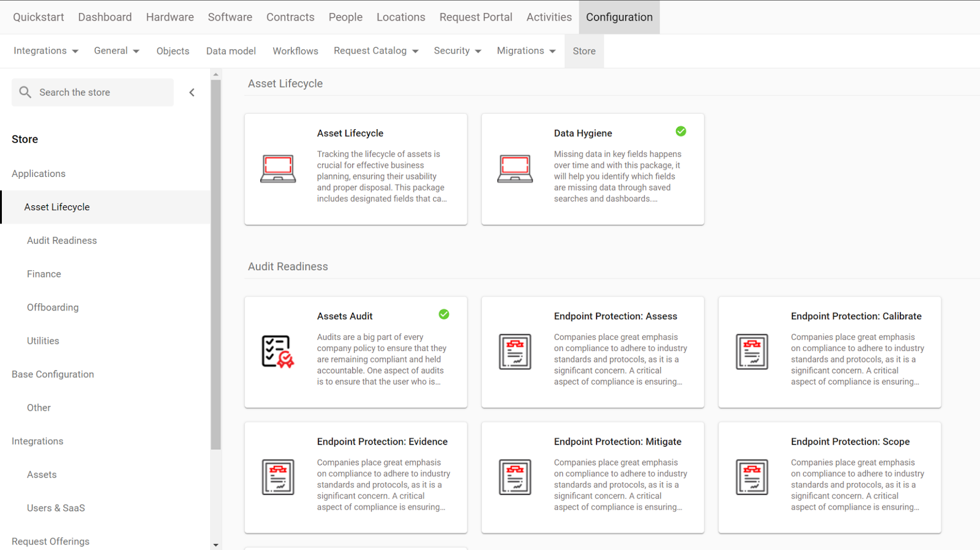Image resolution: width=980 pixels, height=550 pixels.
Task: Click the Endpoint Protection: Calibrate document icon
Action: (752, 352)
